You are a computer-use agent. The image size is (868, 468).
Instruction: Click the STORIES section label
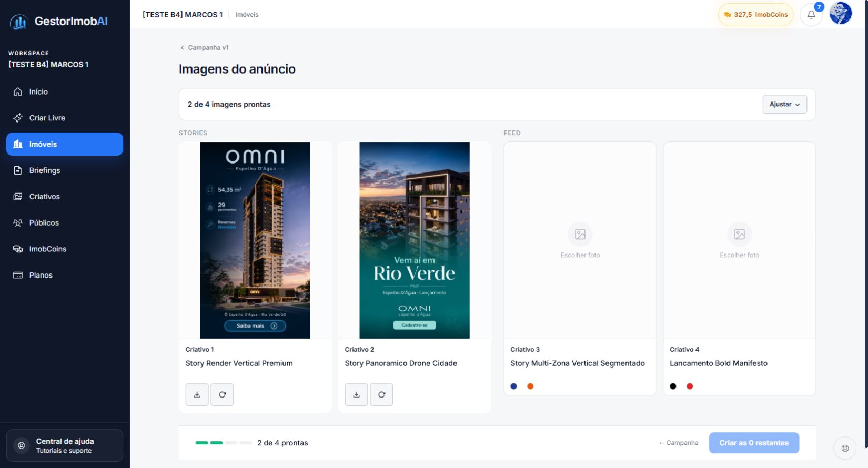click(x=193, y=133)
